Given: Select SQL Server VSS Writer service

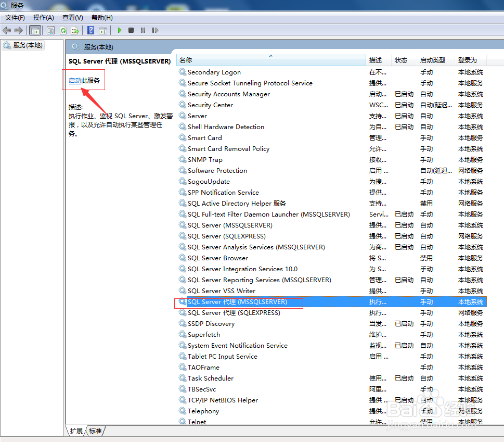Looking at the screenshot, I should click(x=332, y=291).
